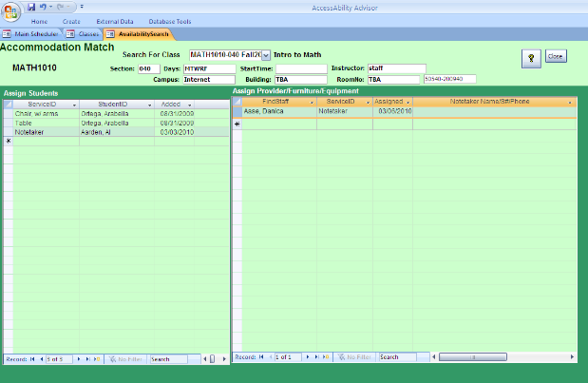Select the Notetaker row selector in Assign Students
Viewport: 588px width, 383px height.
click(8, 132)
